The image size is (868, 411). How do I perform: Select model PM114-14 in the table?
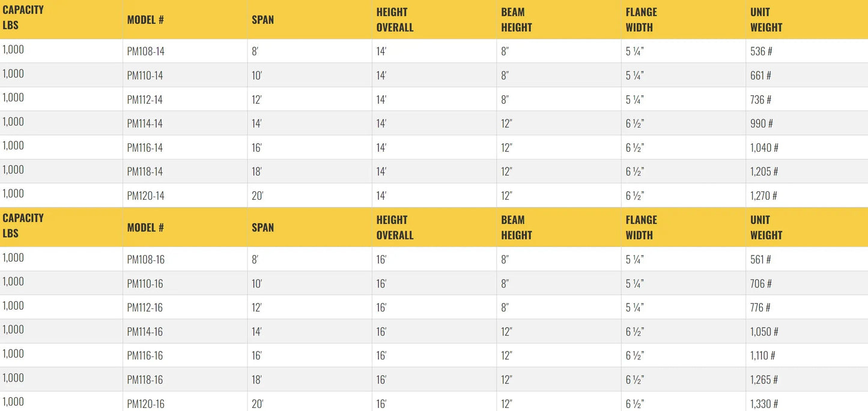pyautogui.click(x=145, y=124)
